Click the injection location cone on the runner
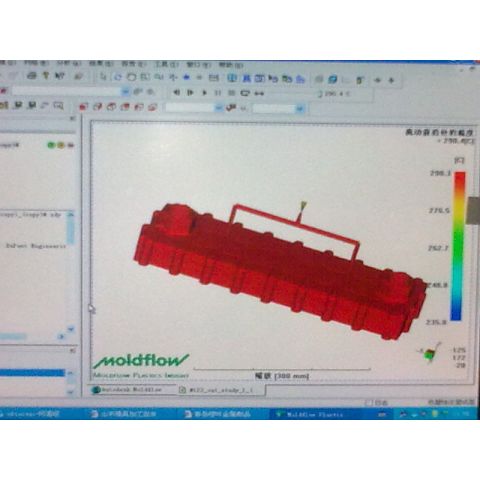 pos(303,206)
